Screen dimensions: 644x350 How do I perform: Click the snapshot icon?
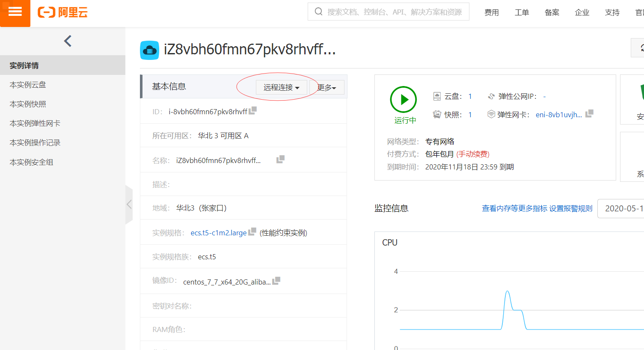coord(437,114)
